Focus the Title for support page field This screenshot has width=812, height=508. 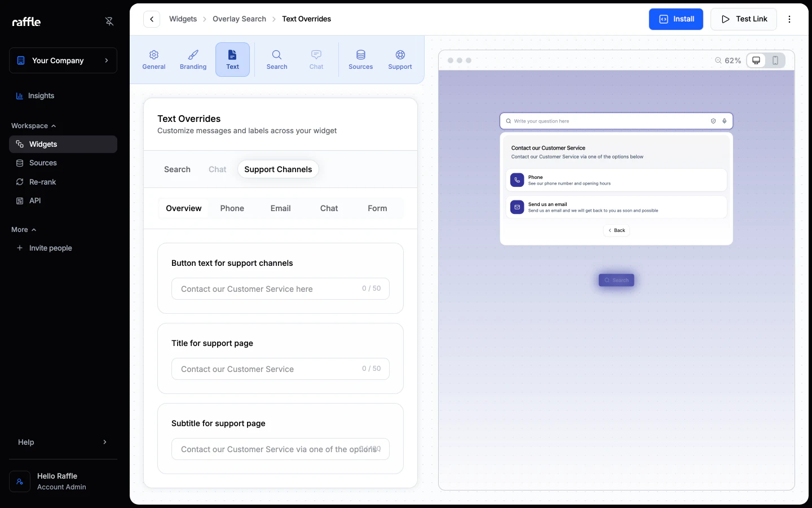280,369
